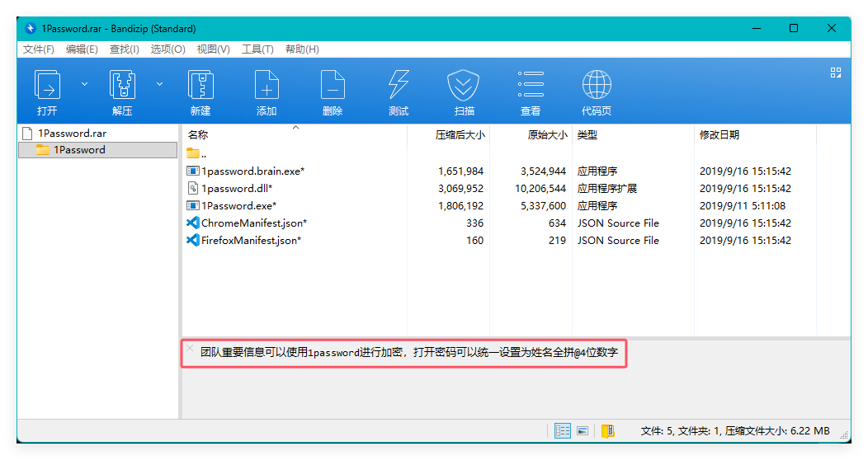Viewport: 868px width, 460px height.
Task: Click the 代码页 (Code page) globe icon
Action: pos(597,85)
